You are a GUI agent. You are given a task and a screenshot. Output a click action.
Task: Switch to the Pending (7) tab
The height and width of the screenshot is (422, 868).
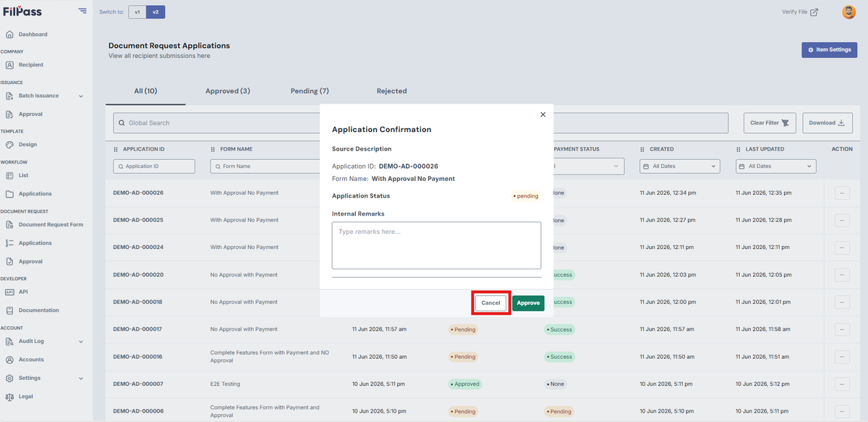(x=310, y=91)
